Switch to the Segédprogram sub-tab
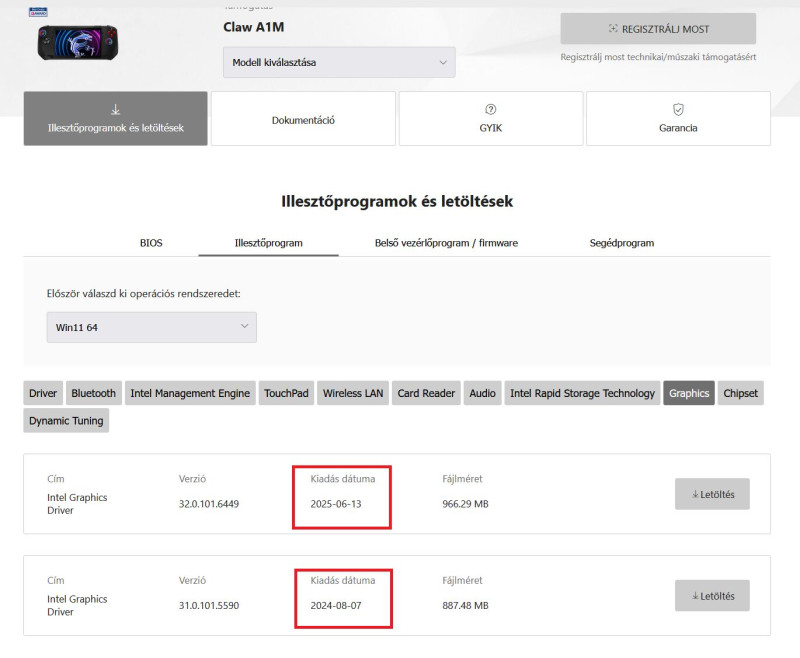Viewport: 800px width, 658px height. click(621, 243)
